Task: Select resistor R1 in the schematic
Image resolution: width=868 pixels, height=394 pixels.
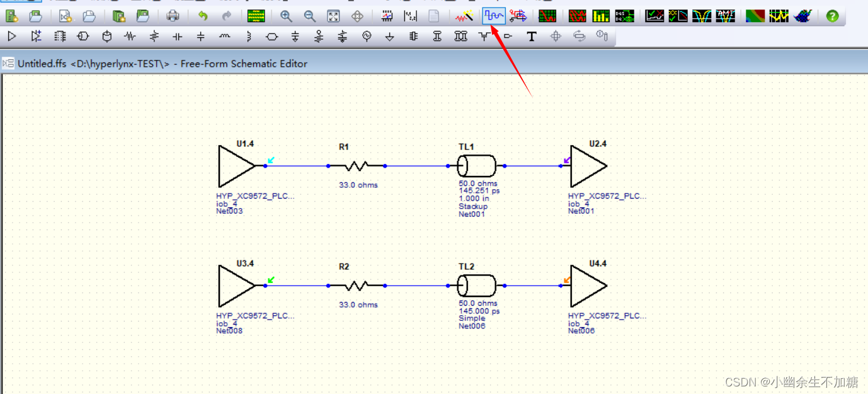Action: [356, 166]
